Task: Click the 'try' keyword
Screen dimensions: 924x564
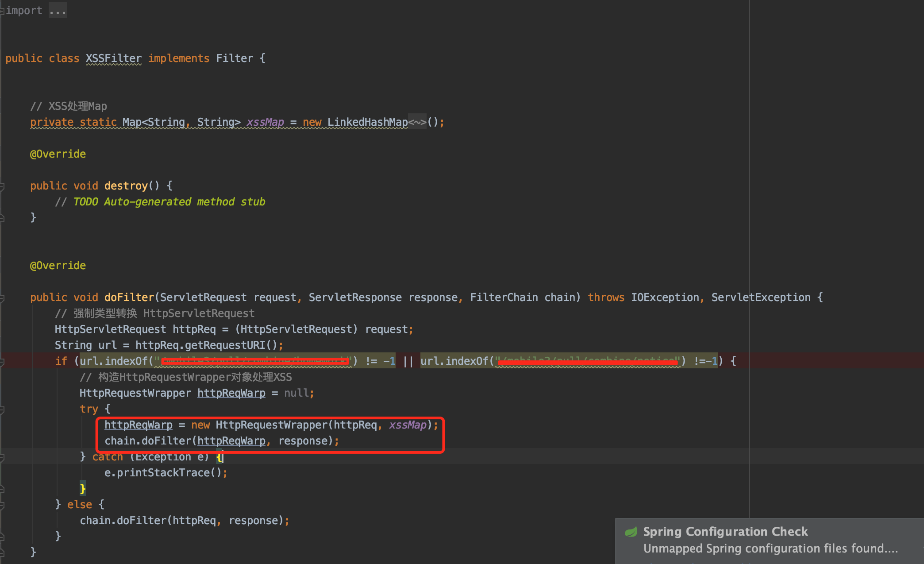Action: coord(89,409)
